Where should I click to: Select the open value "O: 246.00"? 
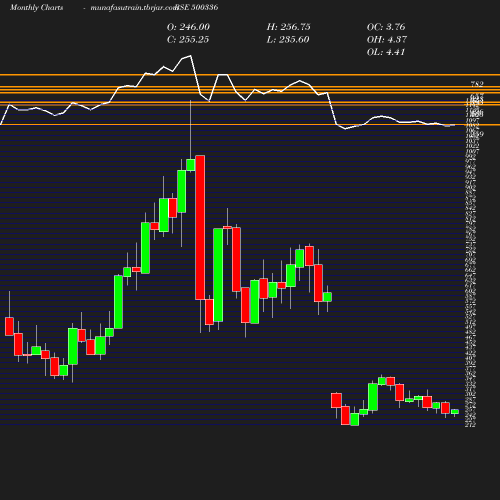pos(188,27)
